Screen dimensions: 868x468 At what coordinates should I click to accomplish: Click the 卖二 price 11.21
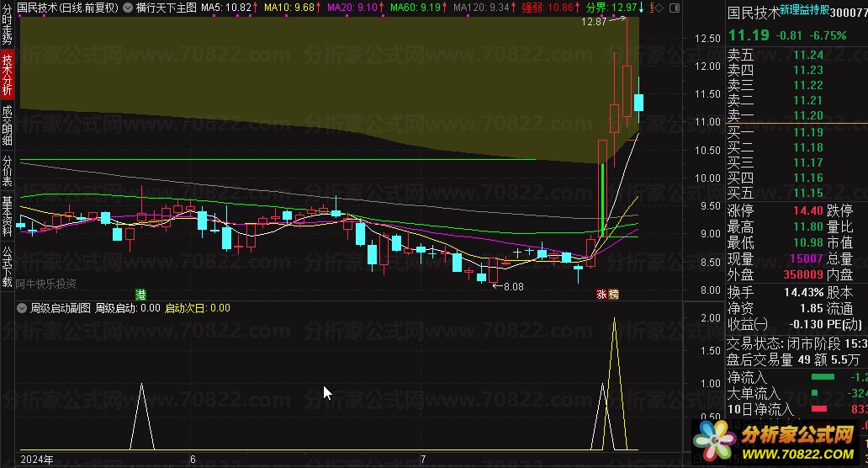(x=808, y=100)
